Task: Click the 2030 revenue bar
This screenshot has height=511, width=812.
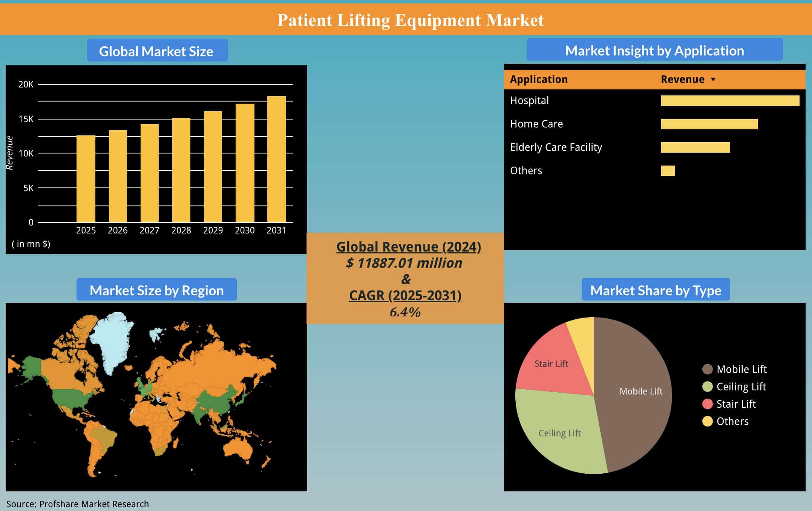Action: coord(245,163)
